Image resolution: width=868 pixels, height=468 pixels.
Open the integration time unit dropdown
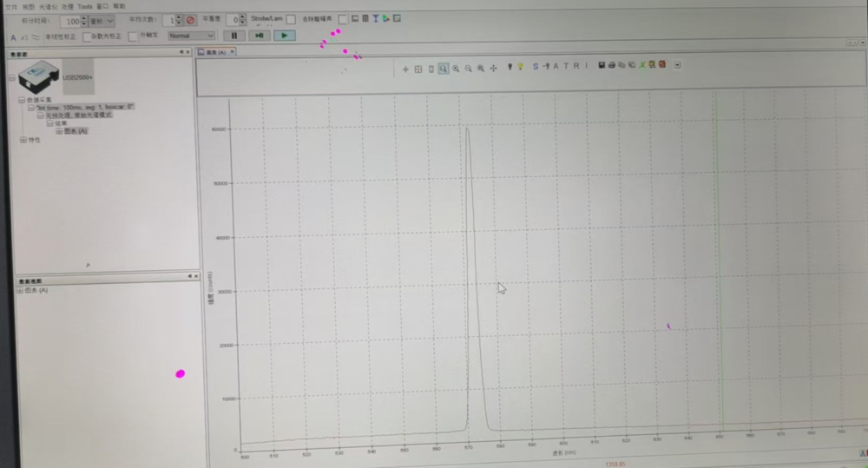click(102, 22)
